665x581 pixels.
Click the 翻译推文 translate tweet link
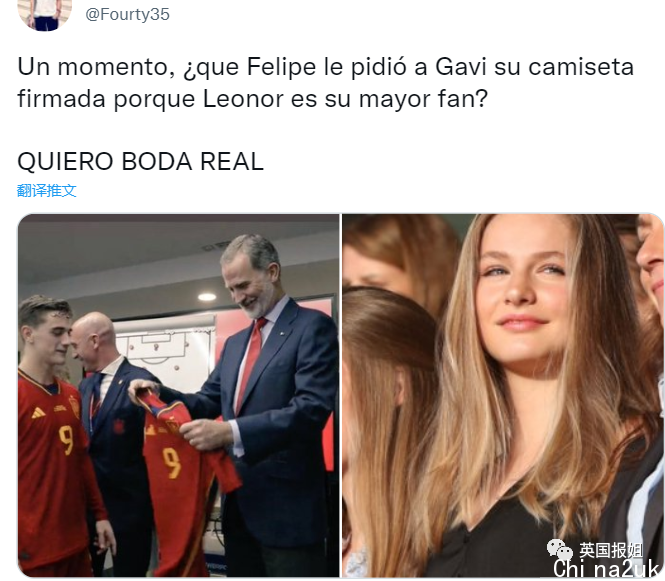tap(47, 190)
